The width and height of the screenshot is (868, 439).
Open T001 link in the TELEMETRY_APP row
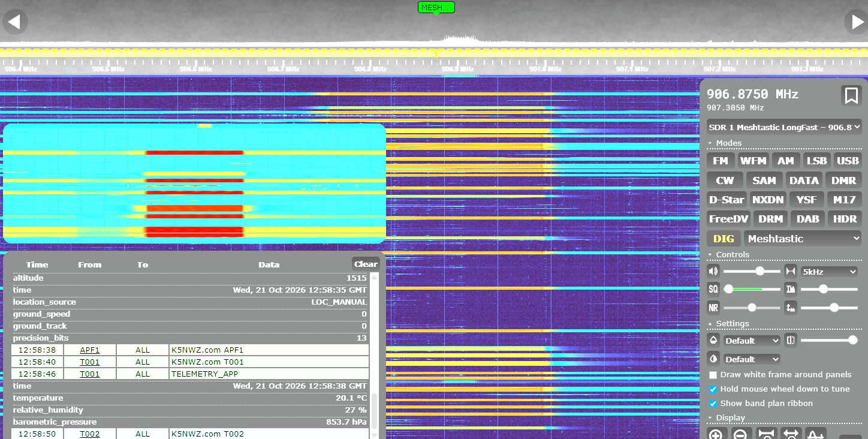[x=90, y=374]
